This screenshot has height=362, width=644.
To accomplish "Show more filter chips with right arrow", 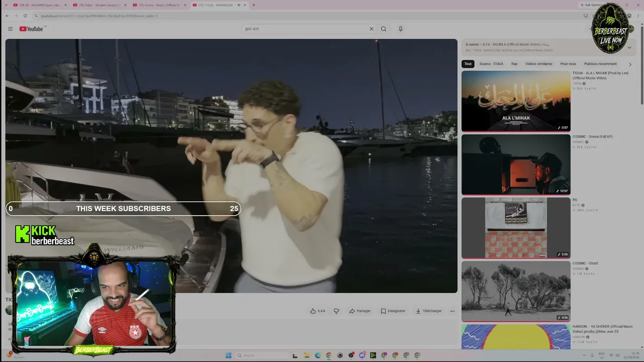I will coord(630,64).
